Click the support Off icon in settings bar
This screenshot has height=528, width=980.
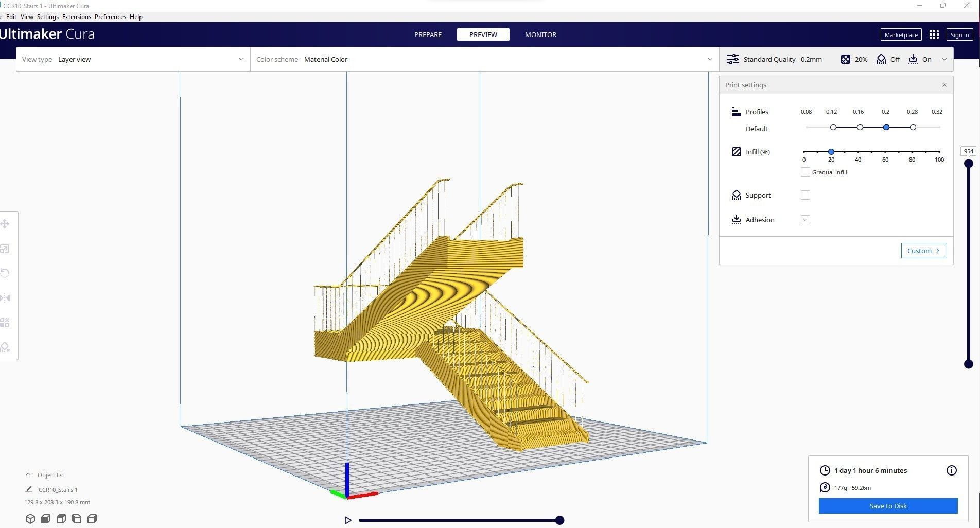coord(881,59)
